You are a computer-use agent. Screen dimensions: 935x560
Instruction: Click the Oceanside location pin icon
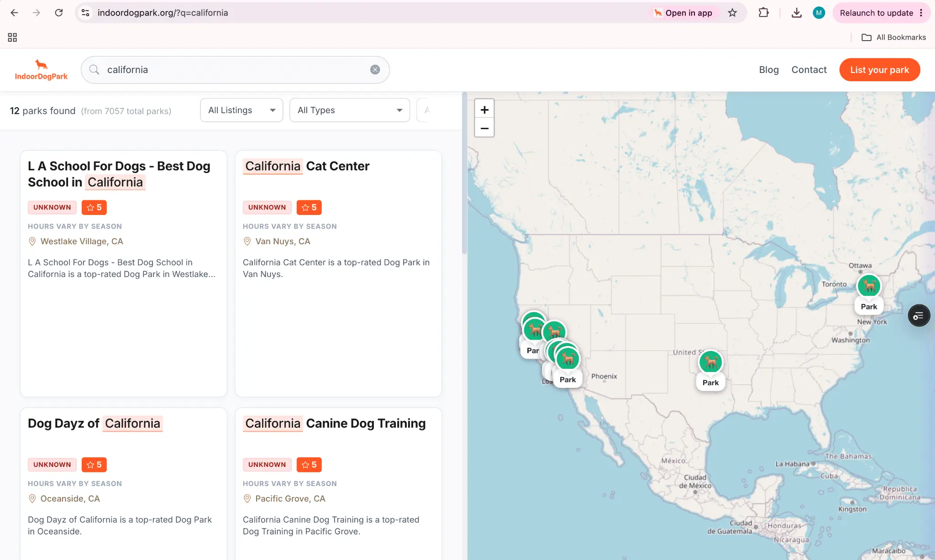click(32, 499)
